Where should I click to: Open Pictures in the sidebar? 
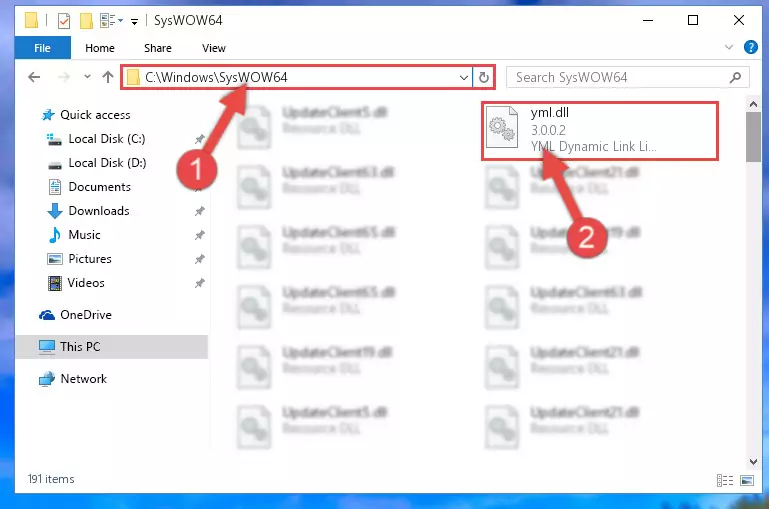pos(90,259)
